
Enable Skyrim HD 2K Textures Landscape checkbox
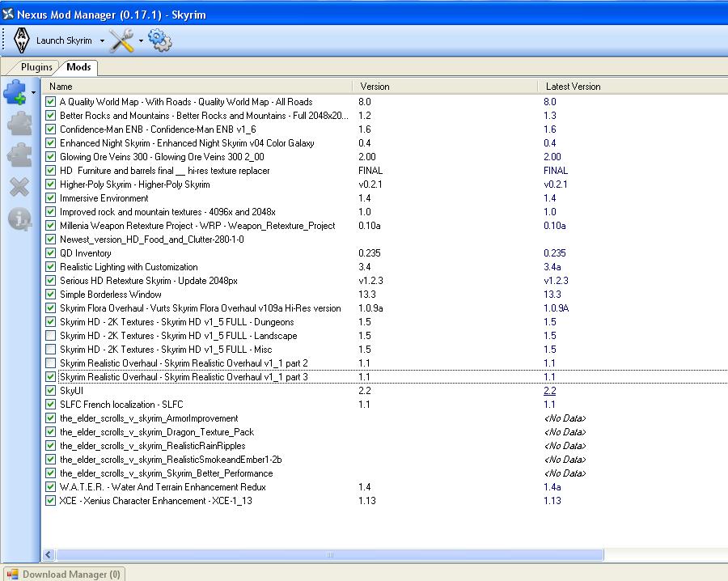click(51, 335)
